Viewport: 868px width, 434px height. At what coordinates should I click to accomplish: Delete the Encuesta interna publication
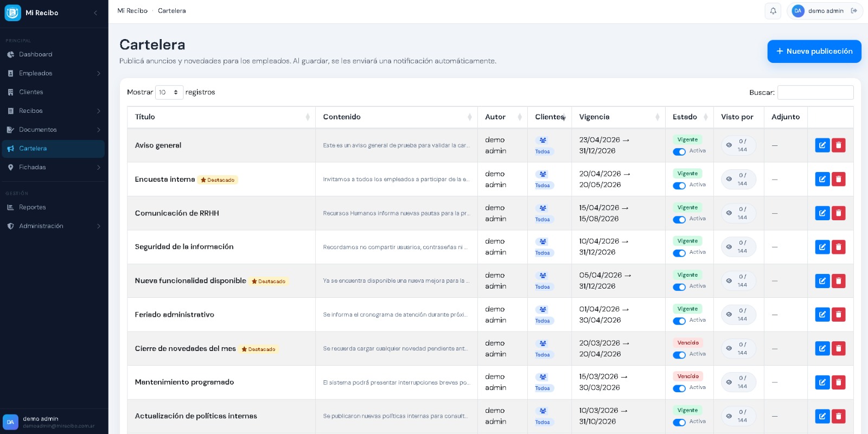pyautogui.click(x=838, y=179)
